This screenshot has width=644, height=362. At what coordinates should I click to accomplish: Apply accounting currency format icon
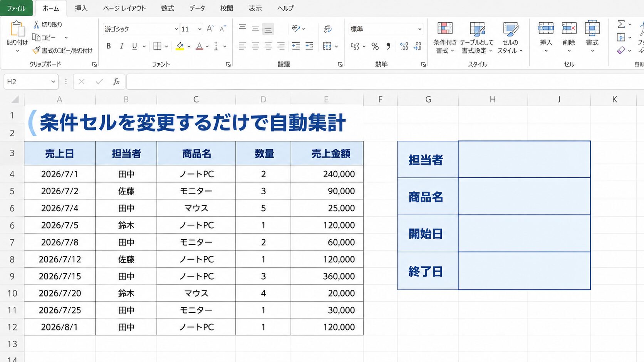coord(355,46)
